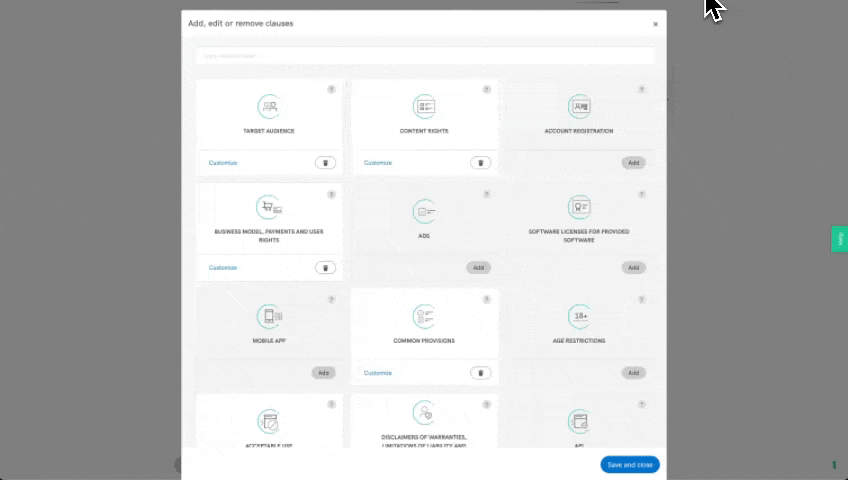Click the Content Rights clause icon

[424, 106]
